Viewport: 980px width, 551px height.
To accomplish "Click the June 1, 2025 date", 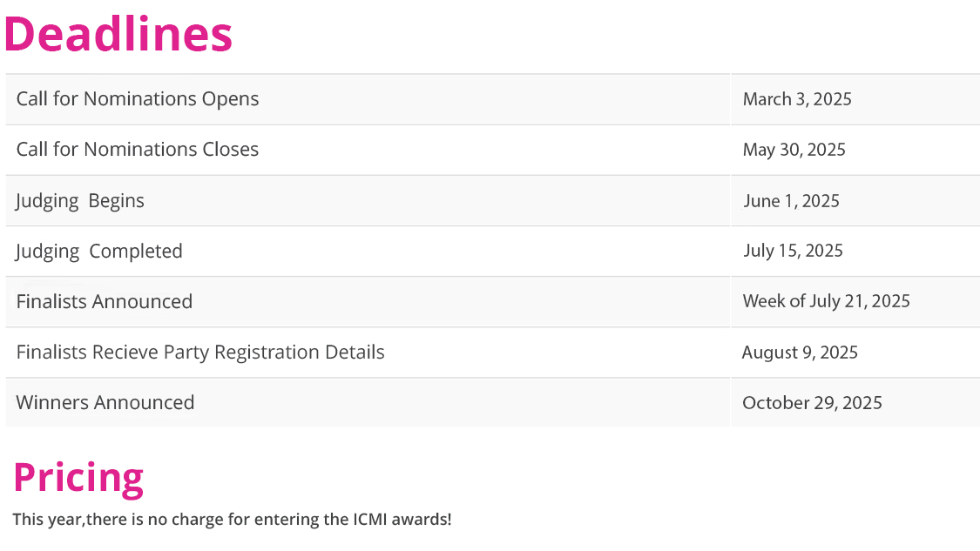I will click(791, 201).
